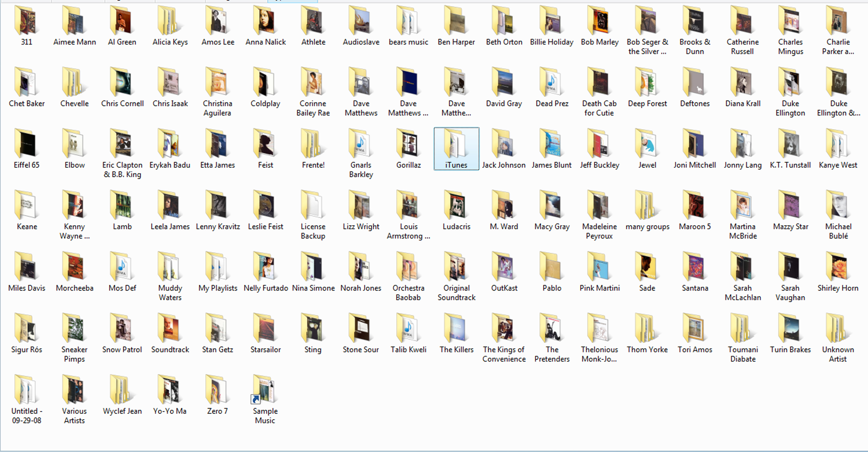
Task: Select the OutKast folder icon
Action: click(503, 266)
